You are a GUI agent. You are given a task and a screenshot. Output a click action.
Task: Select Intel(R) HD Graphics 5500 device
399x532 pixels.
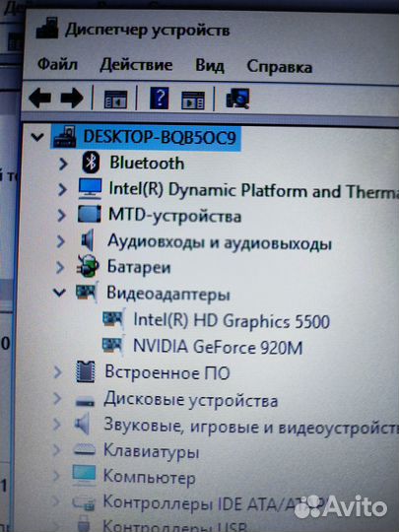point(232,320)
